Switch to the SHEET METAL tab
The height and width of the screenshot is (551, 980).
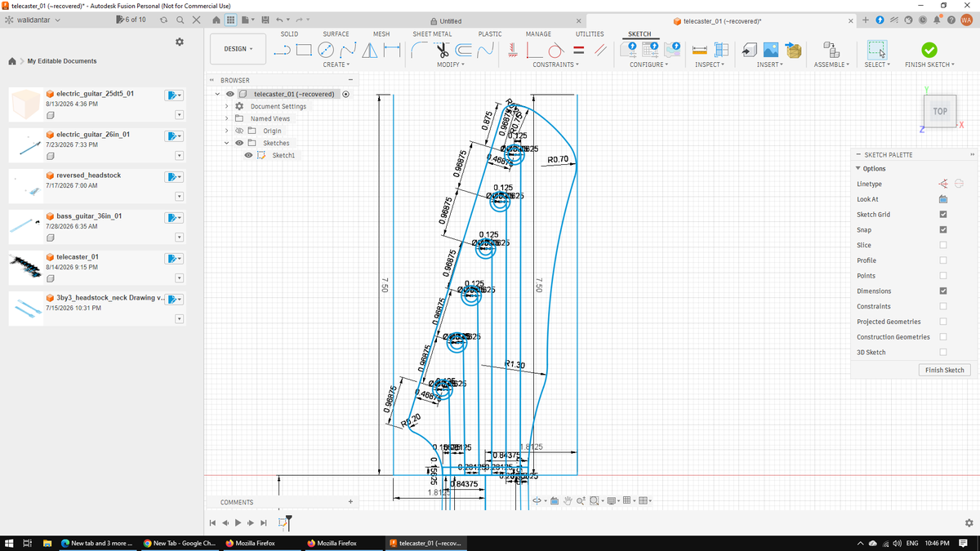tap(432, 34)
